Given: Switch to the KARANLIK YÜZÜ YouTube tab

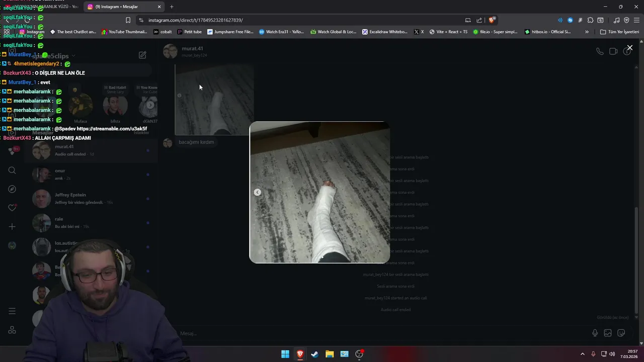Looking at the screenshot, I should click(43, 7).
